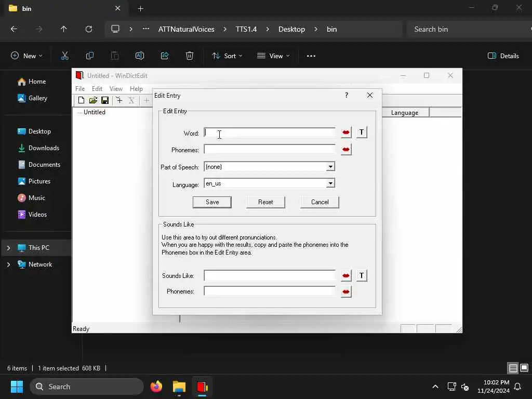Click the Language column header in WinDictEdit

[405, 113]
